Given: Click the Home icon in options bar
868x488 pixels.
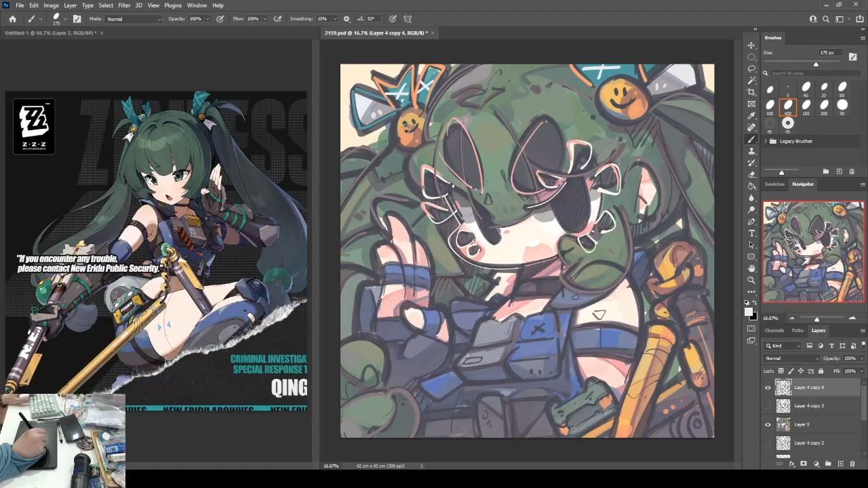Looking at the screenshot, I should 12,19.
